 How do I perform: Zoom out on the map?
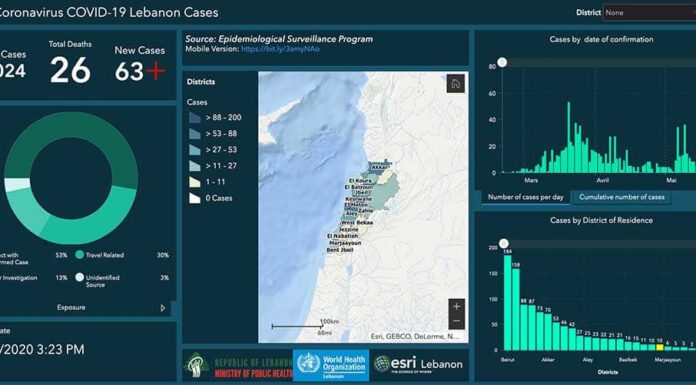457,321
